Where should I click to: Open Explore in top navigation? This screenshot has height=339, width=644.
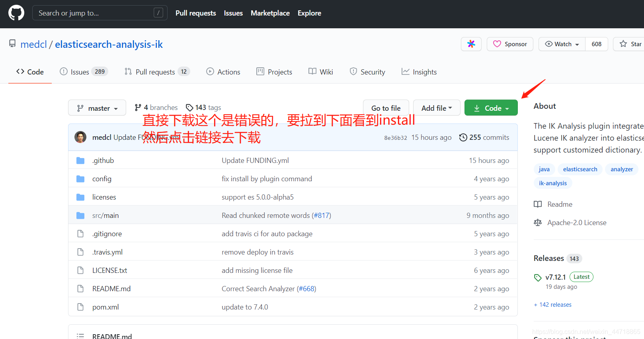pos(309,13)
